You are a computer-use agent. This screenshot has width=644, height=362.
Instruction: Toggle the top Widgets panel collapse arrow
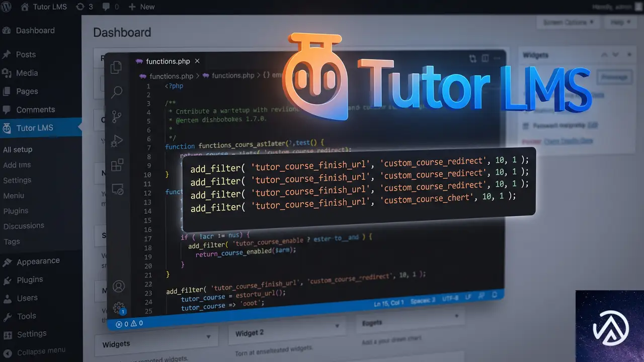(x=629, y=55)
